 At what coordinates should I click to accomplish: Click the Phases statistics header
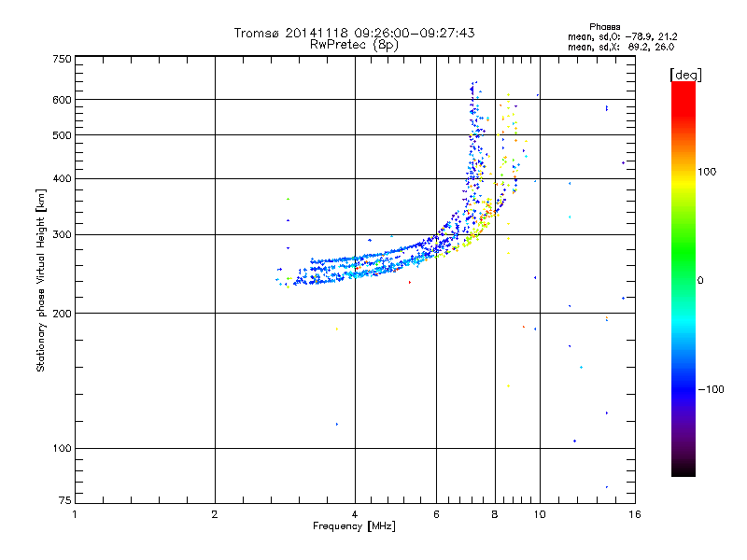tap(605, 26)
